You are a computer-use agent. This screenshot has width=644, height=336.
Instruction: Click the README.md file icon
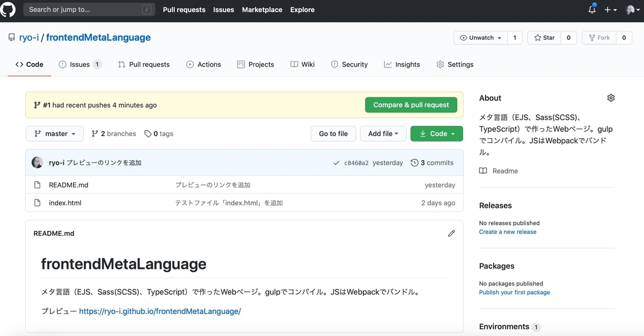pos(38,185)
